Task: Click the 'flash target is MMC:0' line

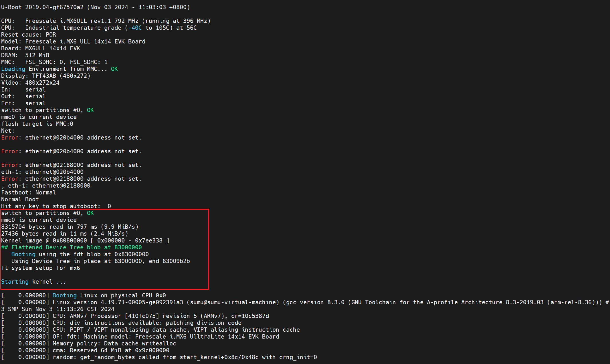Action: coord(37,124)
